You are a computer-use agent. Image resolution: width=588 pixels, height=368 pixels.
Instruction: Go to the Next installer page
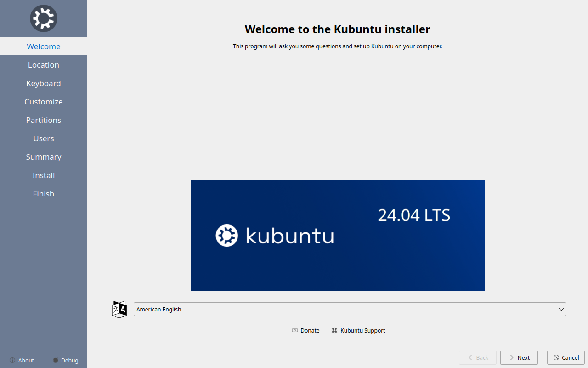click(x=519, y=357)
